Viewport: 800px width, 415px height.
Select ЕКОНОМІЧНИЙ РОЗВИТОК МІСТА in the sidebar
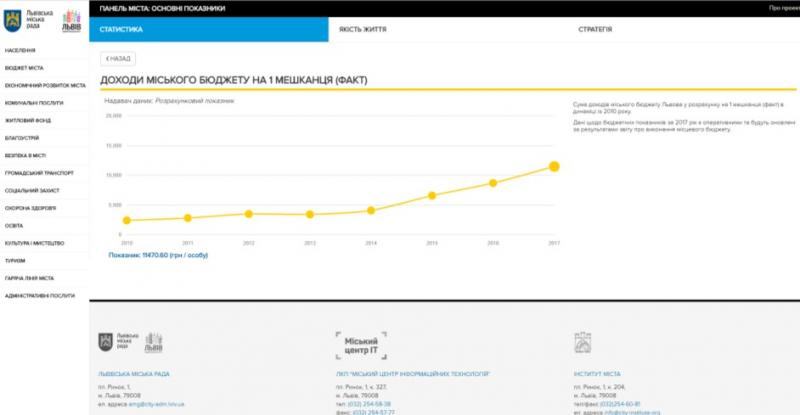[x=45, y=85]
